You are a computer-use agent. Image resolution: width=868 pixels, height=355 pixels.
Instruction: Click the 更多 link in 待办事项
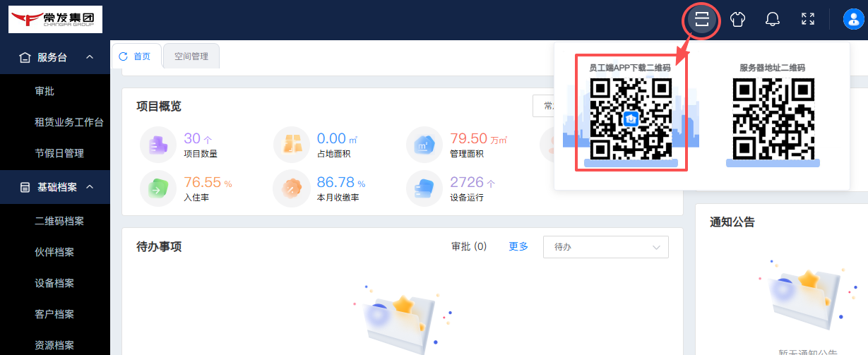tap(518, 246)
